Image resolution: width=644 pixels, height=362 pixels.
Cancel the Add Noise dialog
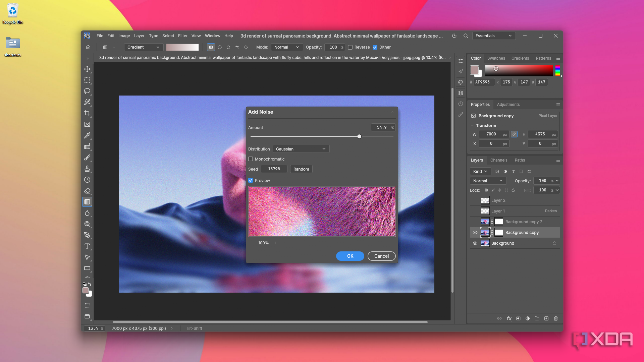click(x=382, y=256)
